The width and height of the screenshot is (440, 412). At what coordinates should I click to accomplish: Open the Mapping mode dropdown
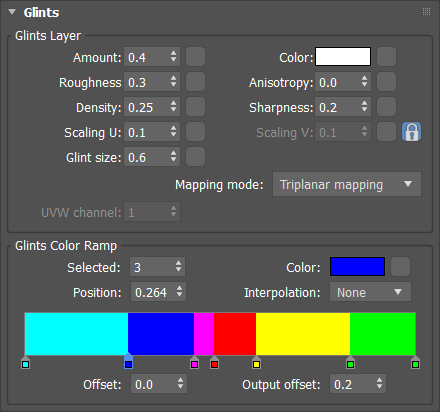point(347,184)
